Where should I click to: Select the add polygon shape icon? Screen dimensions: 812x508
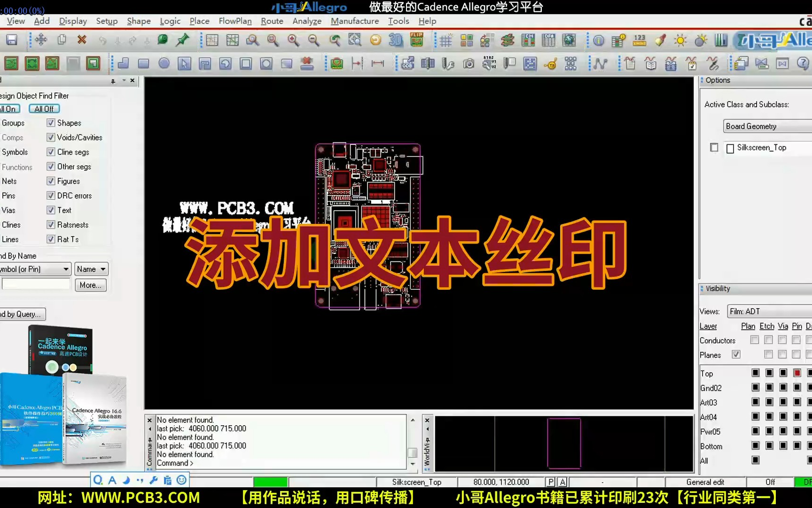click(x=123, y=63)
